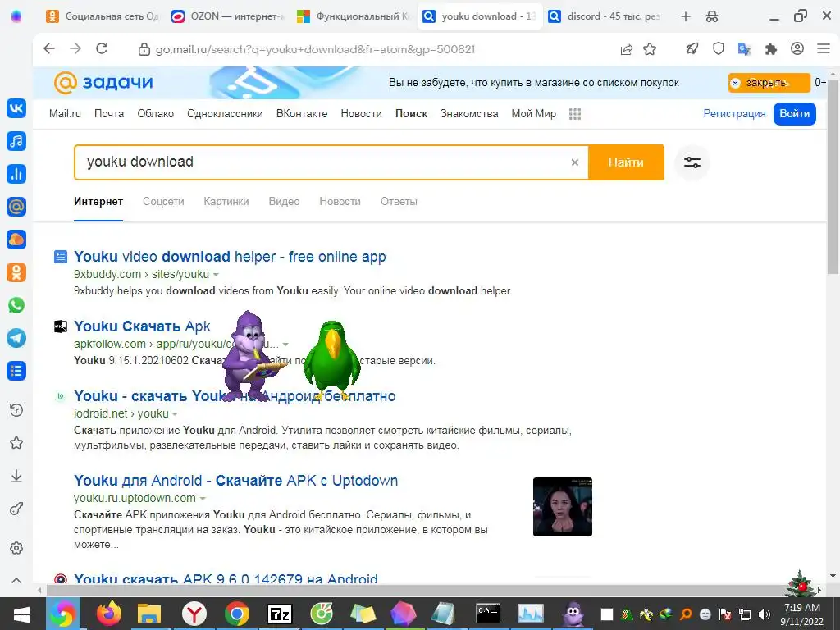Open the music sidebar icon
Viewport: 840px width, 630px height.
(16, 141)
